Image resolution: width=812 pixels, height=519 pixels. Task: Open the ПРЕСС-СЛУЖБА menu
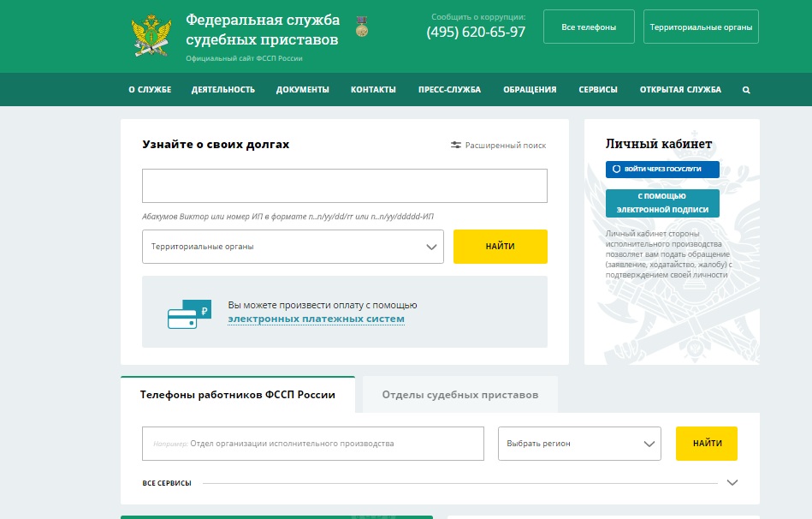pyautogui.click(x=449, y=90)
